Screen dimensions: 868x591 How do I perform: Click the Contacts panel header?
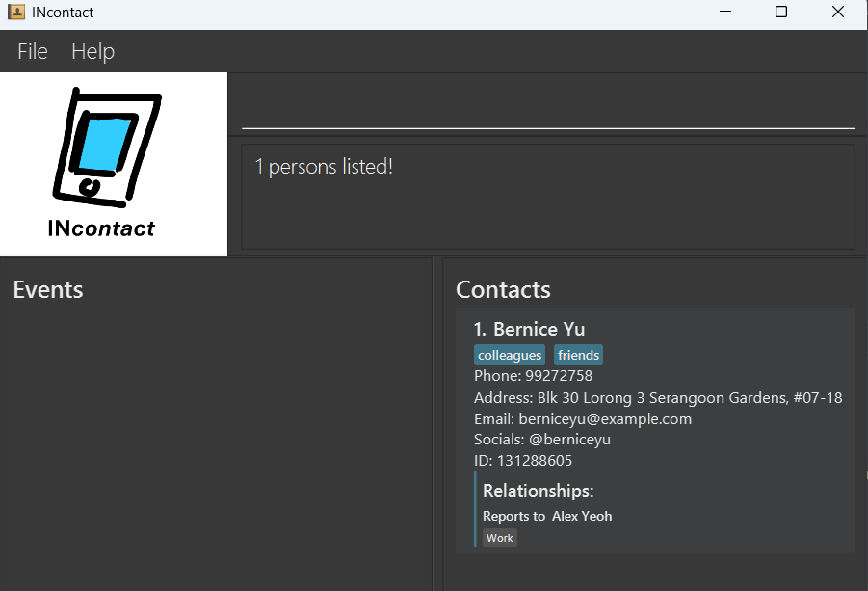point(503,289)
